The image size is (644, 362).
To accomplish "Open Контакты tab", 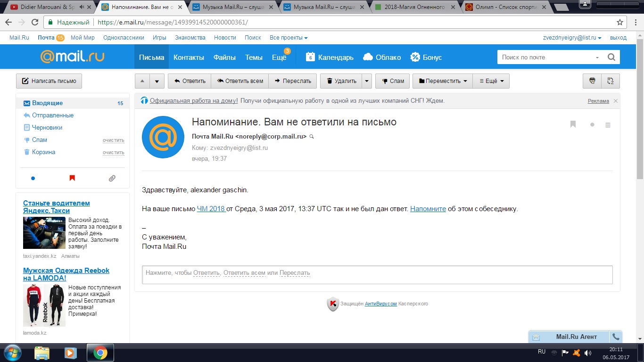I will pyautogui.click(x=189, y=57).
